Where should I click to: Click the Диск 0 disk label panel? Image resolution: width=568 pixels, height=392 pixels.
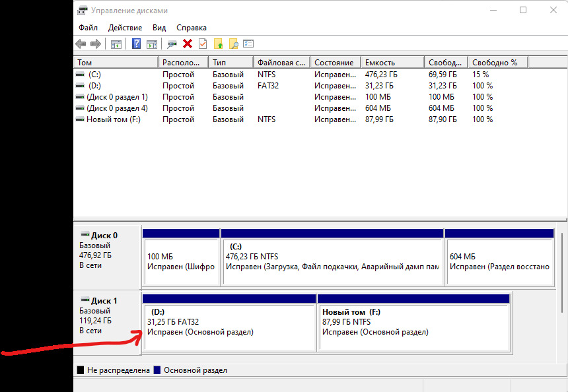107,257
